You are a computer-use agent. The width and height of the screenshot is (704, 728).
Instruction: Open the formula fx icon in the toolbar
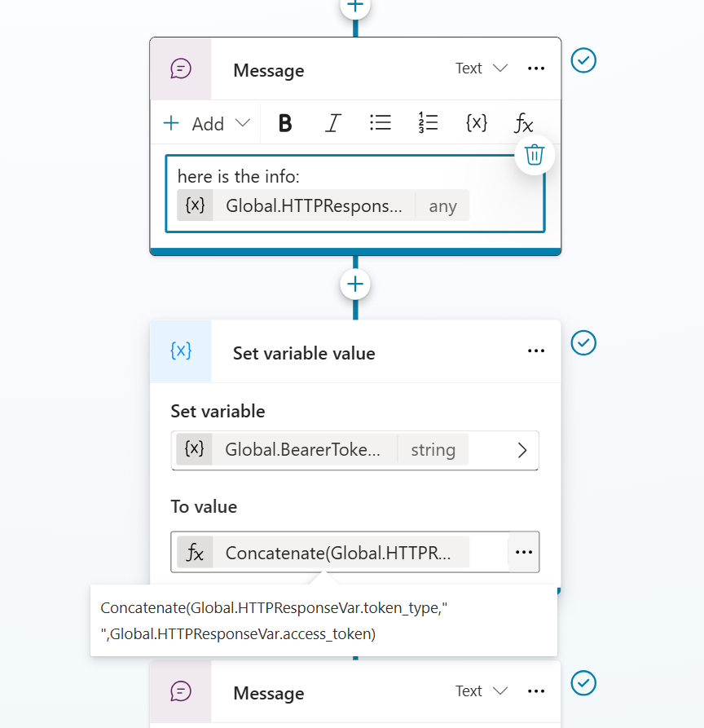[x=522, y=123]
